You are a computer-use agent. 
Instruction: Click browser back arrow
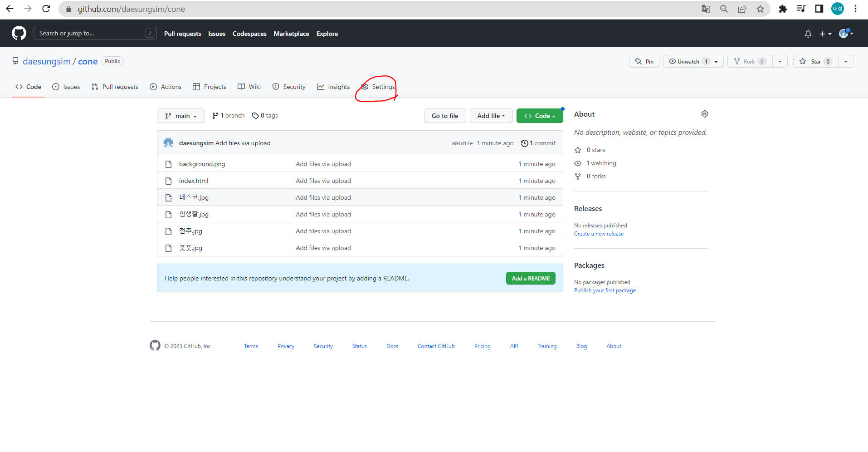tap(10, 9)
